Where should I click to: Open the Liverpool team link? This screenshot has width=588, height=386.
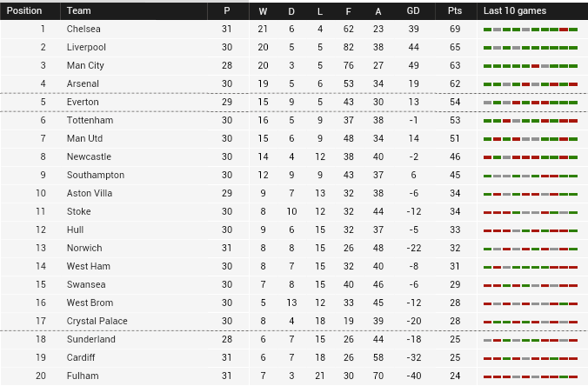[x=86, y=47]
